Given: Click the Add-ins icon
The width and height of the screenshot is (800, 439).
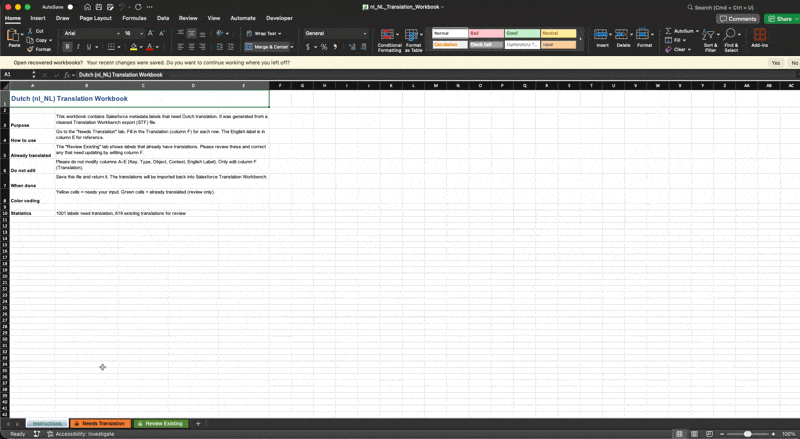Looking at the screenshot, I should click(x=760, y=35).
